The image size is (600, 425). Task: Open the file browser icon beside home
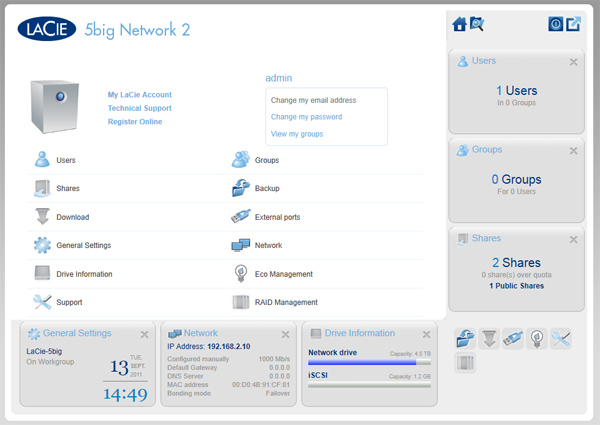pos(477,24)
